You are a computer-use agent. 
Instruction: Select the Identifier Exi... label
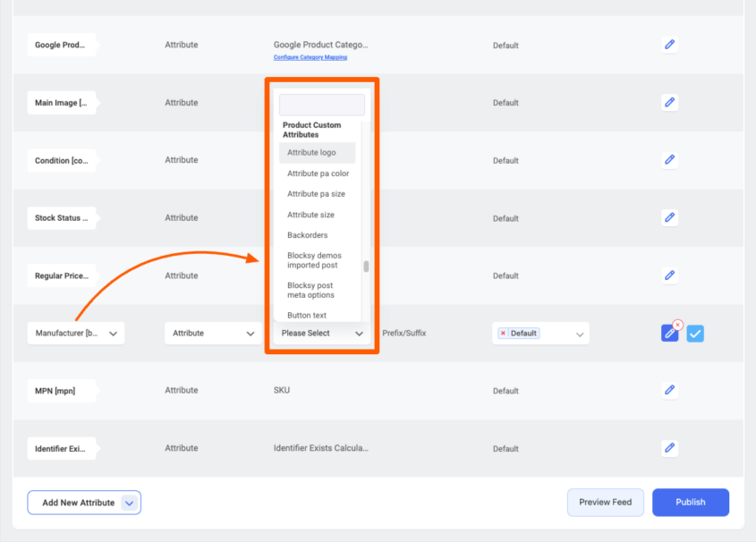pyautogui.click(x=62, y=448)
